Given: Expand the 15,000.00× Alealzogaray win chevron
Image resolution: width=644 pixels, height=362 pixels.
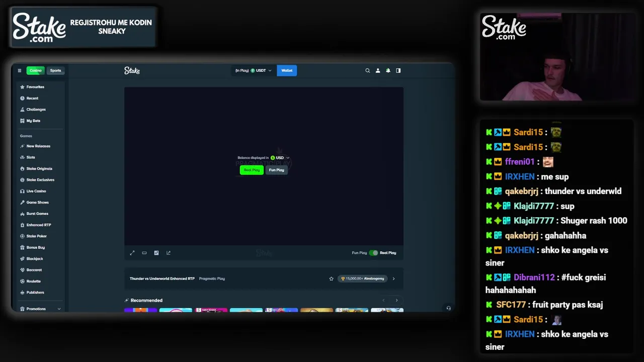Looking at the screenshot, I should point(393,279).
